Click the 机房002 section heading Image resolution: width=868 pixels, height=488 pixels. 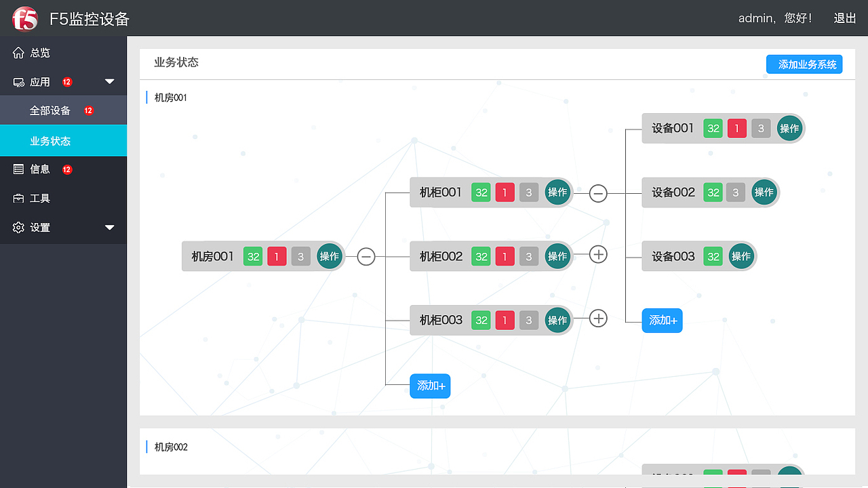tap(171, 447)
